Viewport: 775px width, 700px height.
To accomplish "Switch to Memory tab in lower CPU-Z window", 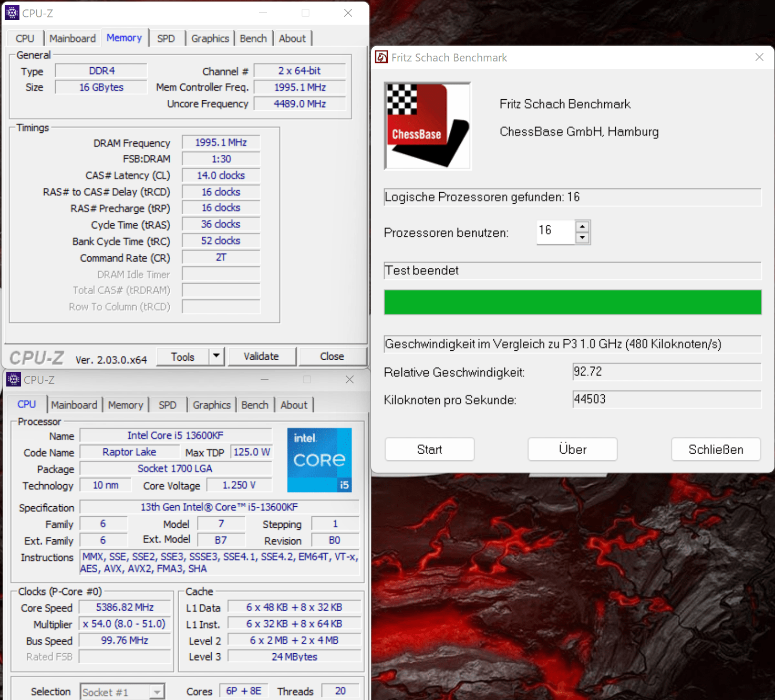I will click(x=126, y=405).
